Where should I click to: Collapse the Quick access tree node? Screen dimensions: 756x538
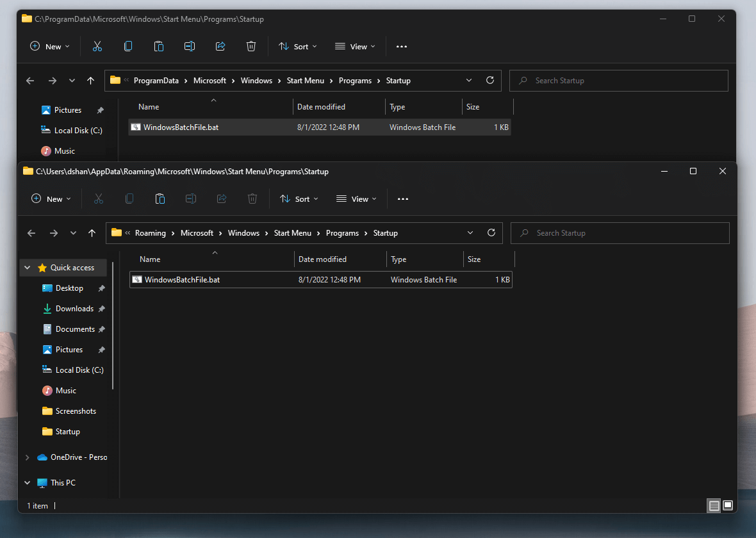(28, 268)
